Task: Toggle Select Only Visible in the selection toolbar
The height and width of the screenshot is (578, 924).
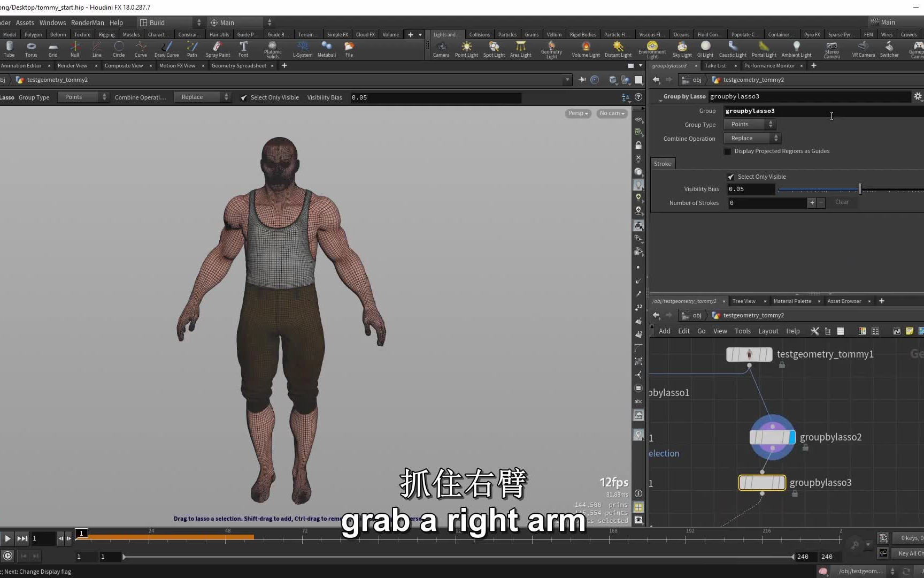Action: [x=244, y=97]
